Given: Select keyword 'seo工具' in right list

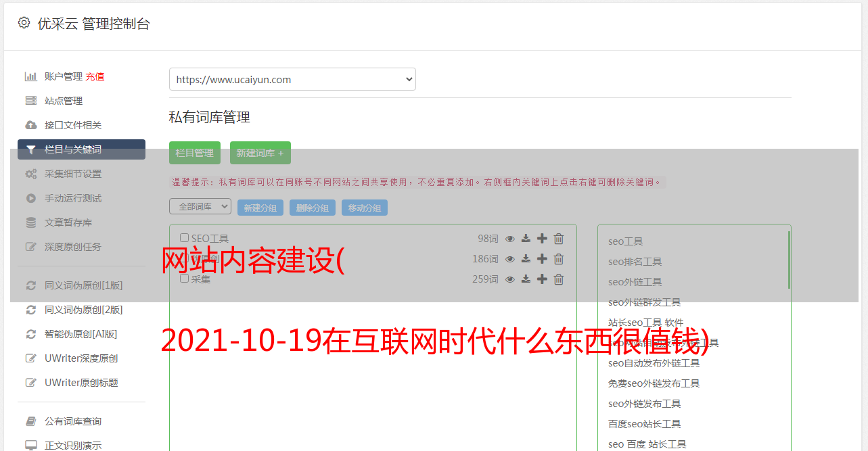Looking at the screenshot, I should [x=626, y=241].
